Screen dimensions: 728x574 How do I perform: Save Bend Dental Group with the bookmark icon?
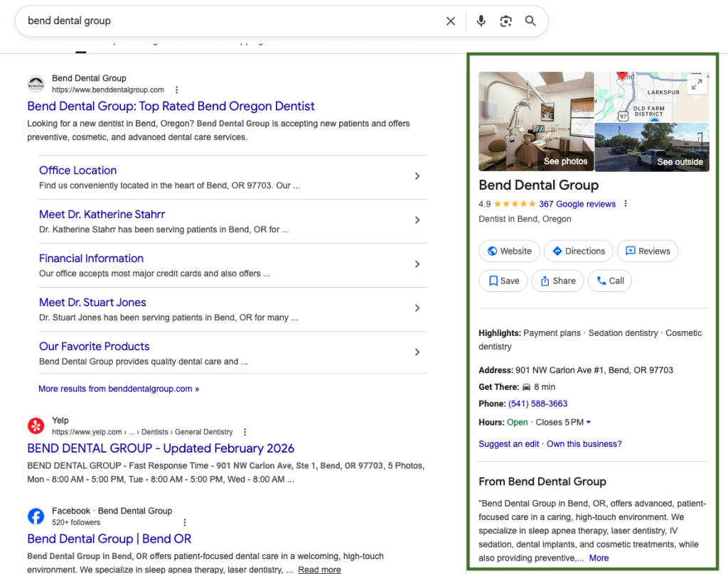pyautogui.click(x=503, y=281)
